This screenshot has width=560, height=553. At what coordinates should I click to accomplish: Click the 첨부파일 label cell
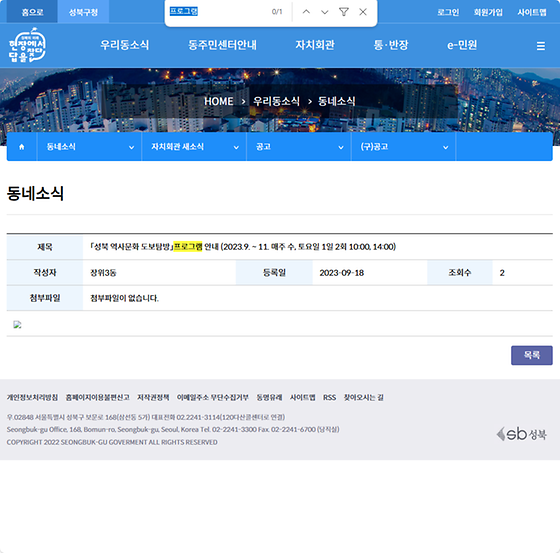coord(45,298)
